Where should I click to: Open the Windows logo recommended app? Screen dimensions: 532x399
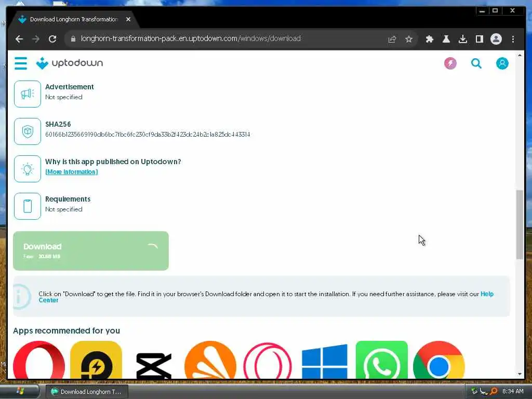325,361
